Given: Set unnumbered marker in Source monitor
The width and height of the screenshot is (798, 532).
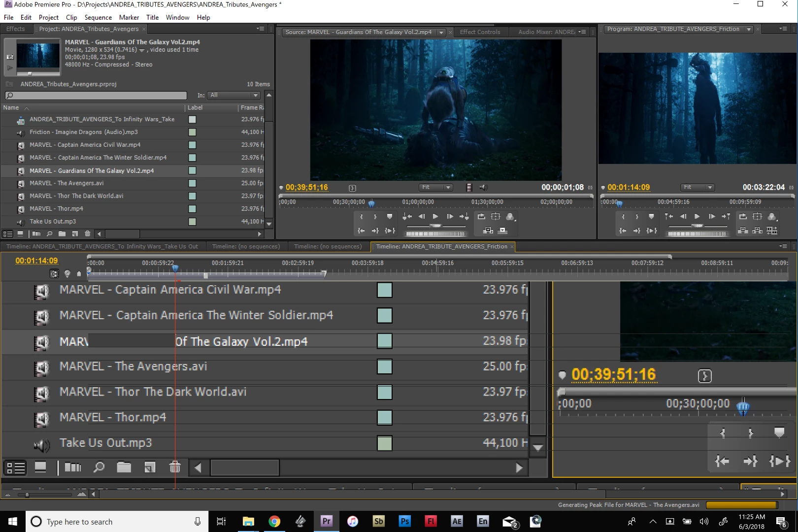Looking at the screenshot, I should (x=390, y=216).
